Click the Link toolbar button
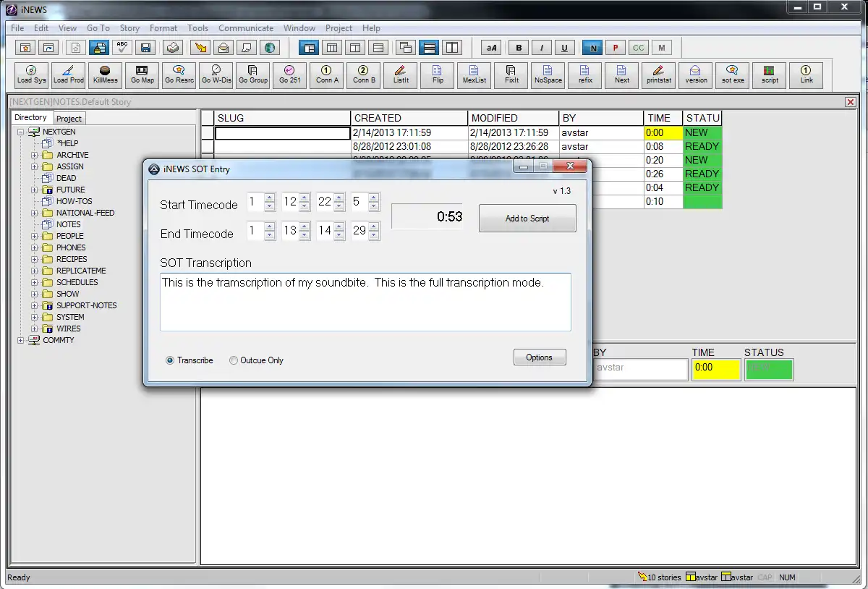This screenshot has height=589, width=868. tap(807, 75)
